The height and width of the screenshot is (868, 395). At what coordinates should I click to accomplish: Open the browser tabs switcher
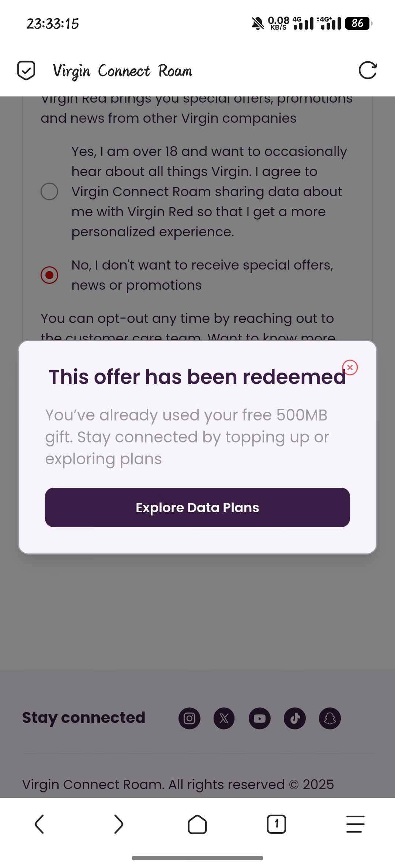pos(276,824)
